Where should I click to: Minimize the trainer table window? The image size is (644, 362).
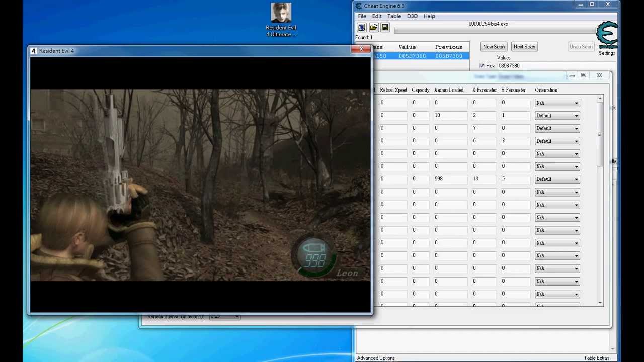tap(572, 75)
